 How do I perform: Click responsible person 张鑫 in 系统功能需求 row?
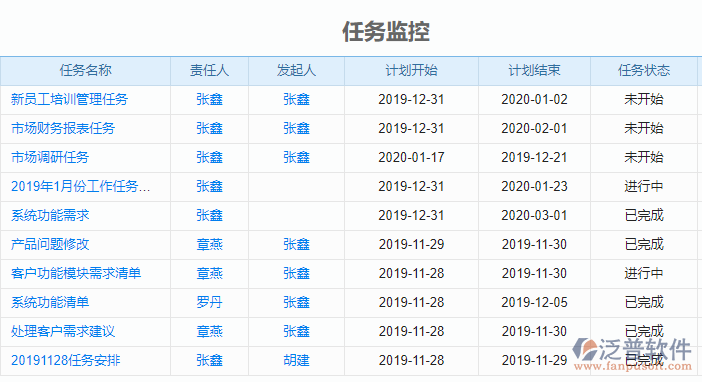210,215
